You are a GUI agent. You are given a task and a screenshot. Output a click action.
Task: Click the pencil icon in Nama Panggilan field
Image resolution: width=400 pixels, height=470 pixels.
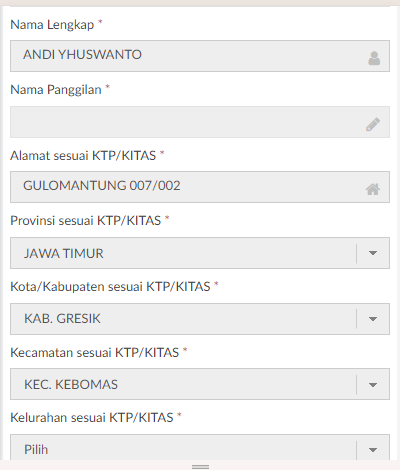tap(373, 124)
